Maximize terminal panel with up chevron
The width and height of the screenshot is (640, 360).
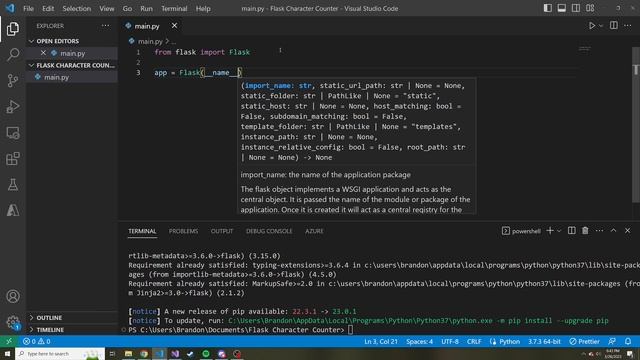[x=613, y=231]
